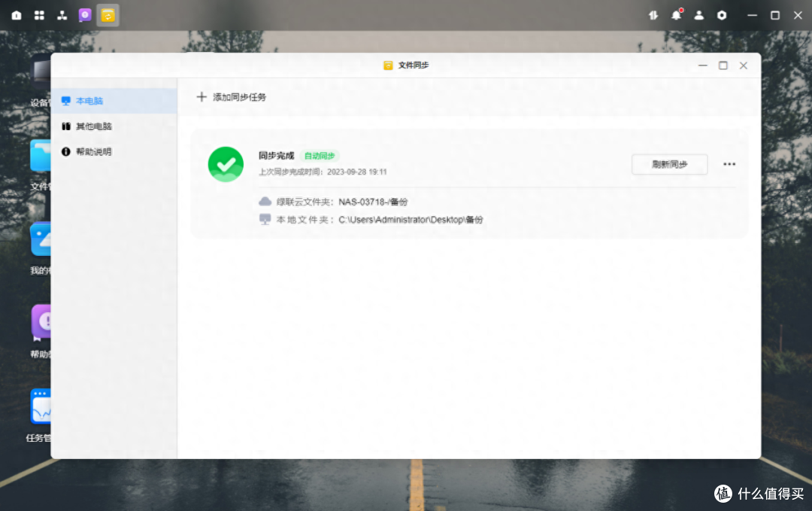This screenshot has height=511, width=812.
Task: Click the local path C:\Users\Administrator\Desktop\备份
Action: (411, 219)
